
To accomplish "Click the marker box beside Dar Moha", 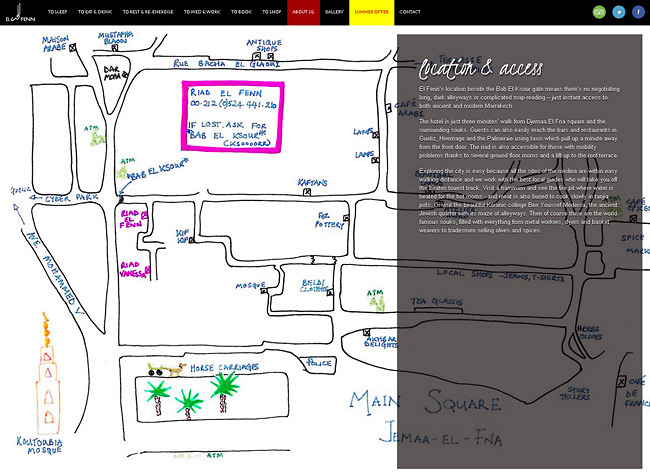I will (x=124, y=75).
